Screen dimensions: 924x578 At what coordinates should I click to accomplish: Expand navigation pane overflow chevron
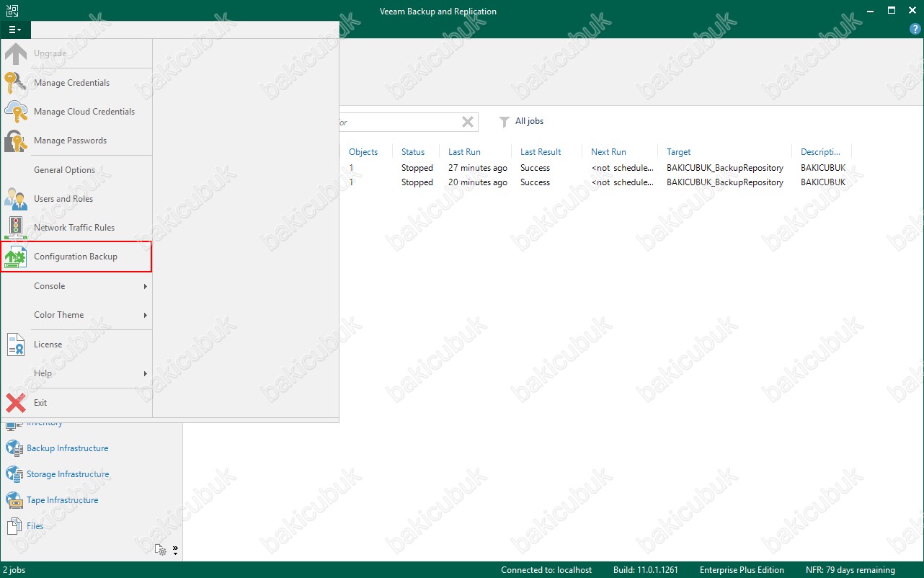tap(175, 550)
